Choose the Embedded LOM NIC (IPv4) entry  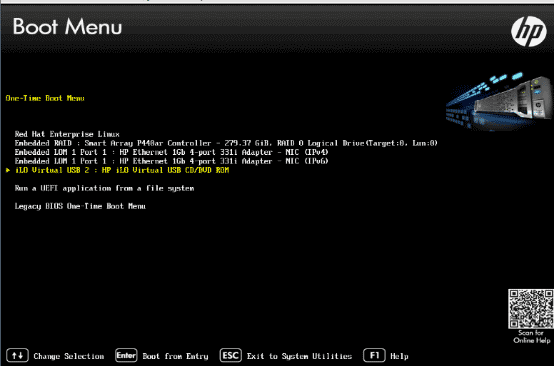pos(172,152)
